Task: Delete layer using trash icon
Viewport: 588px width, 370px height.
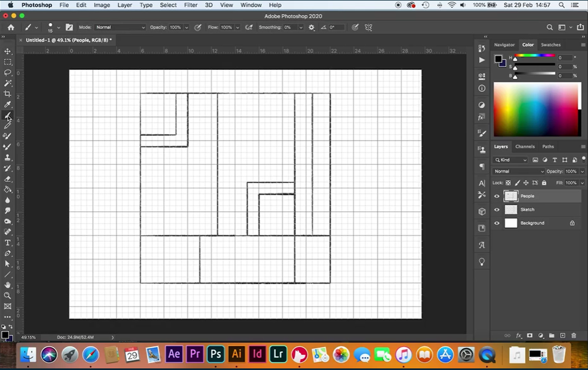Action: pyautogui.click(x=574, y=335)
